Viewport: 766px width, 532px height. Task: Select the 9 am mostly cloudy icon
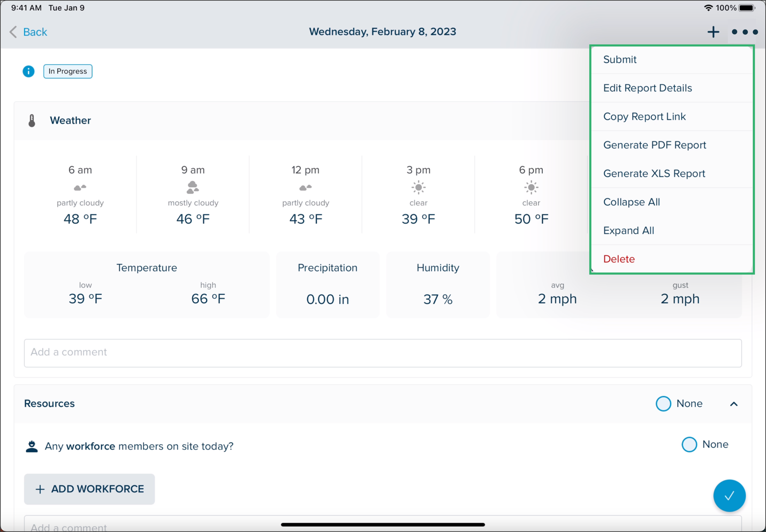pyautogui.click(x=193, y=187)
